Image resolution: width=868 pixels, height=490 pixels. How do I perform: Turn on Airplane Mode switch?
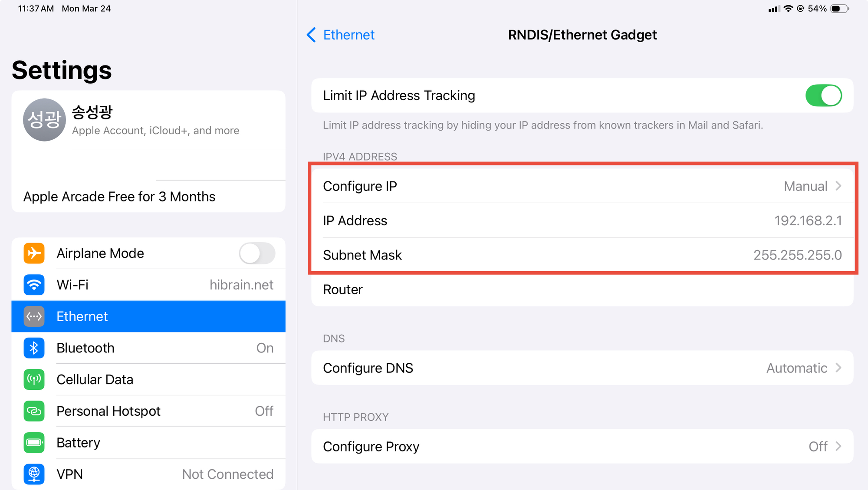click(257, 253)
